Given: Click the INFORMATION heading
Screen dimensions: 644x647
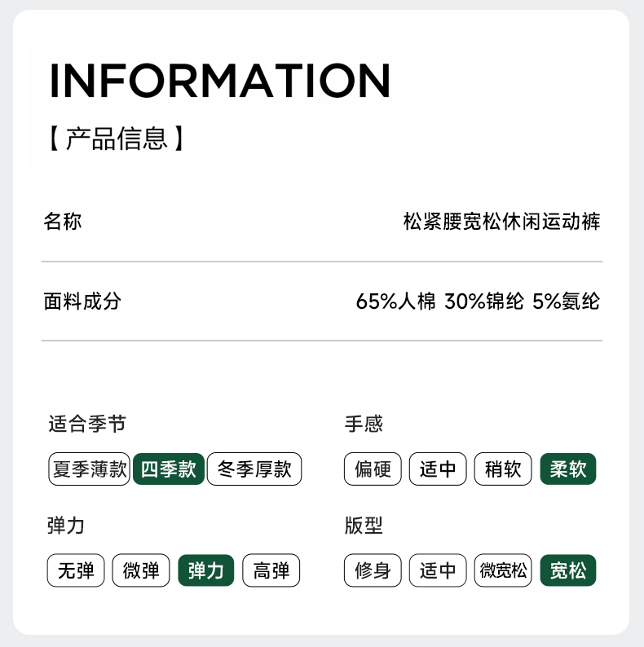Looking at the screenshot, I should [x=220, y=80].
